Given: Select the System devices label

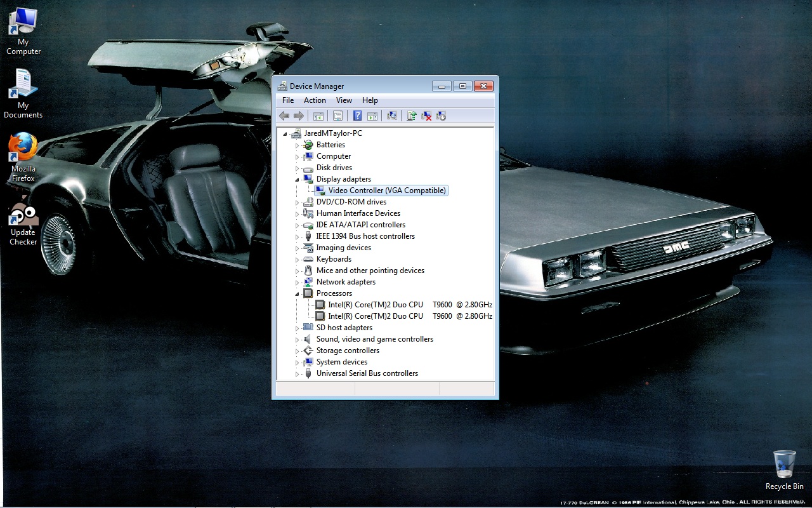Looking at the screenshot, I should click(x=342, y=362).
